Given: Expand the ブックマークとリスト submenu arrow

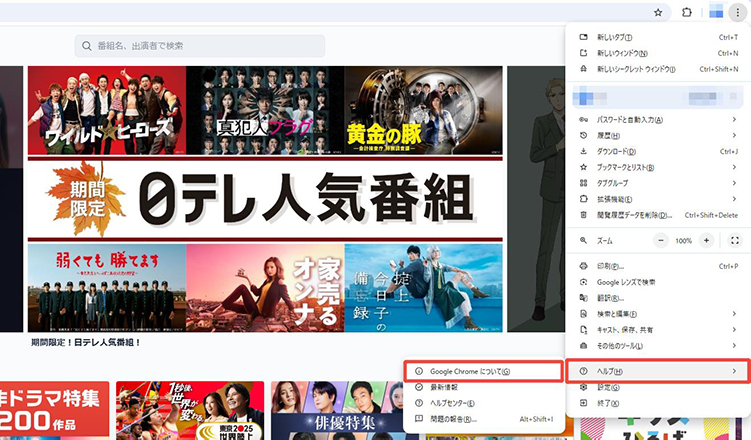Looking at the screenshot, I should click(734, 167).
